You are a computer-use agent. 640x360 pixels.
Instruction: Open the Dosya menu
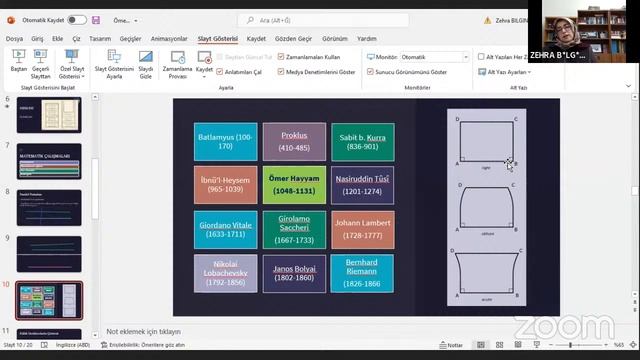click(x=14, y=39)
